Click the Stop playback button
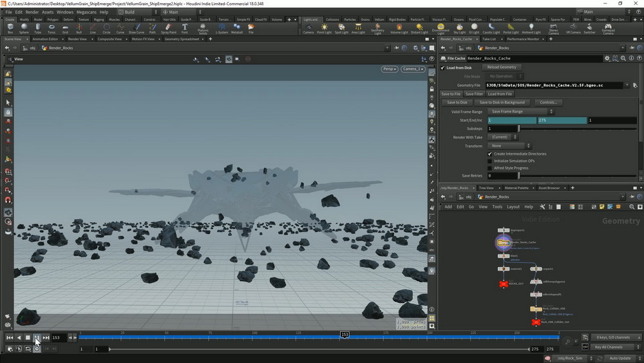 pyautogui.click(x=28, y=338)
